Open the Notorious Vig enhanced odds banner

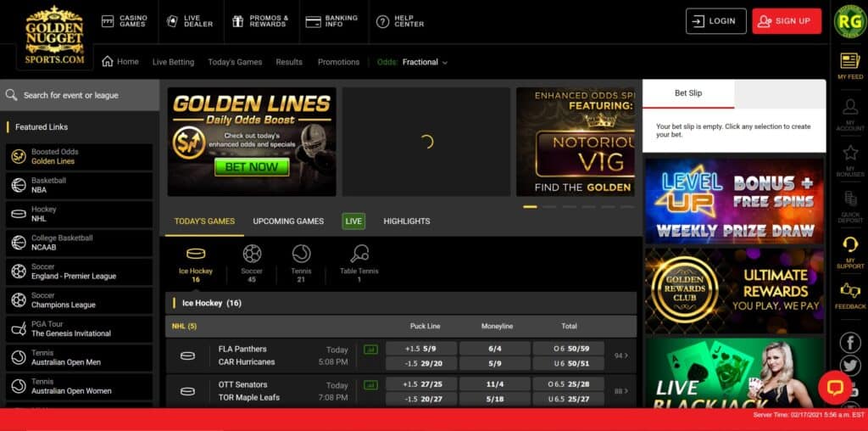pyautogui.click(x=576, y=142)
